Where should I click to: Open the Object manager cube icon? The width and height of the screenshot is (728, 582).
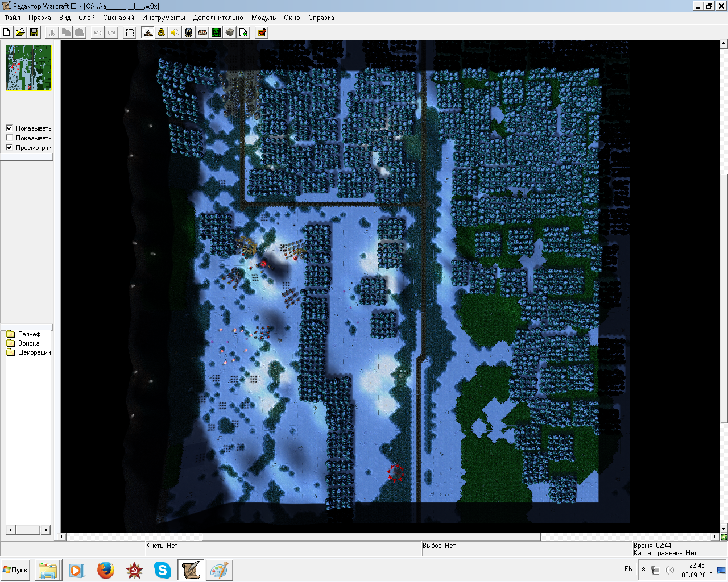(230, 32)
